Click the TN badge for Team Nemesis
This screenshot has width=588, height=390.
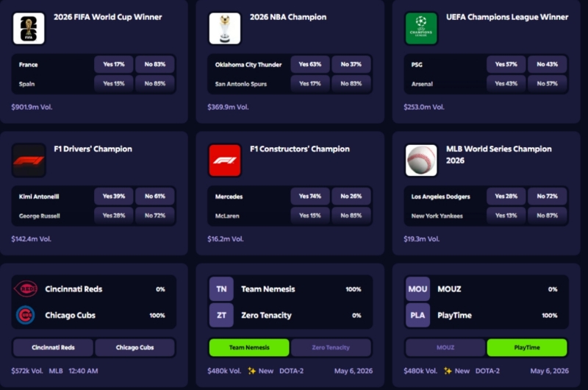pos(221,288)
